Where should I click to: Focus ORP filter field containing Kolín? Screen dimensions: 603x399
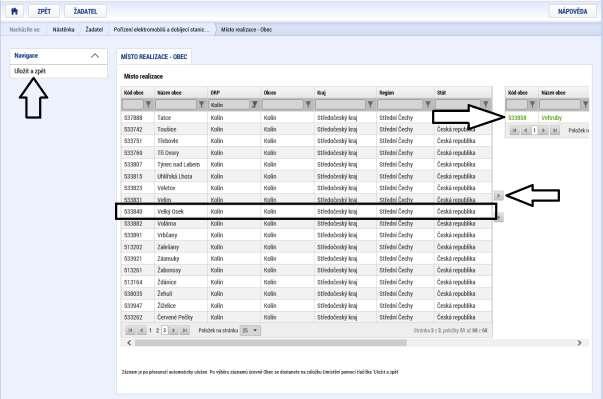click(x=230, y=104)
